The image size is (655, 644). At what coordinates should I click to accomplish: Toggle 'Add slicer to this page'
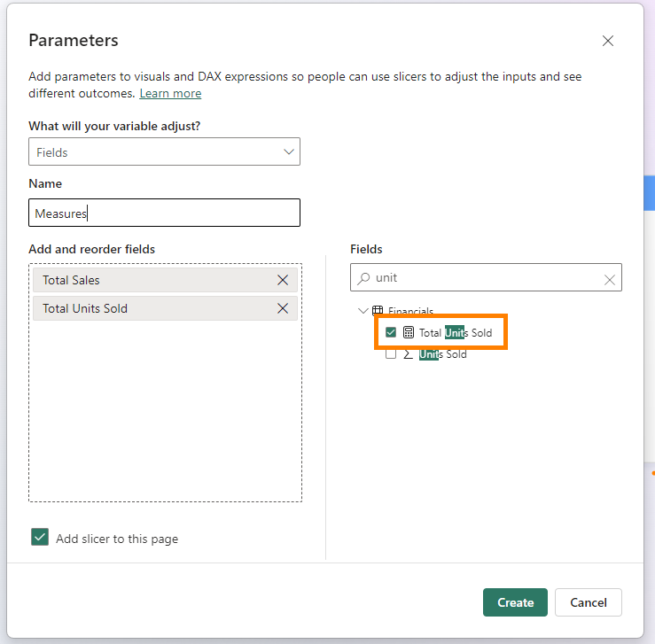pyautogui.click(x=40, y=538)
